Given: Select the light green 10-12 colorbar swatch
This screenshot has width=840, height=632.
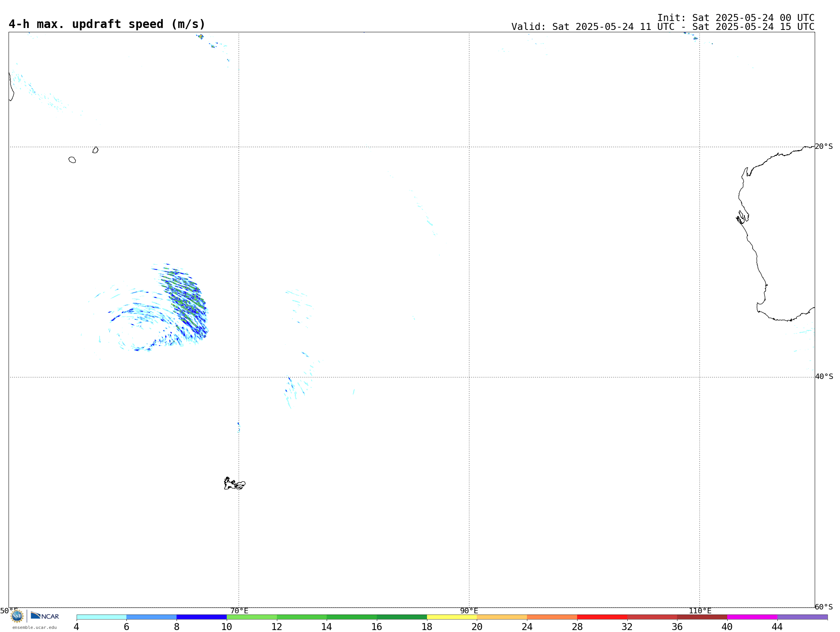Looking at the screenshot, I should pos(252,617).
